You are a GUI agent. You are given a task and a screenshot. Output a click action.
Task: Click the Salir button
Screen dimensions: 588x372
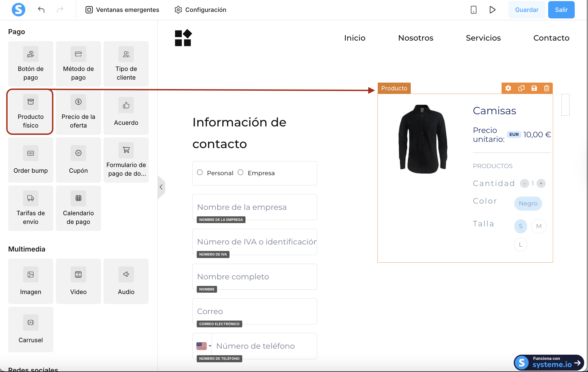point(561,10)
